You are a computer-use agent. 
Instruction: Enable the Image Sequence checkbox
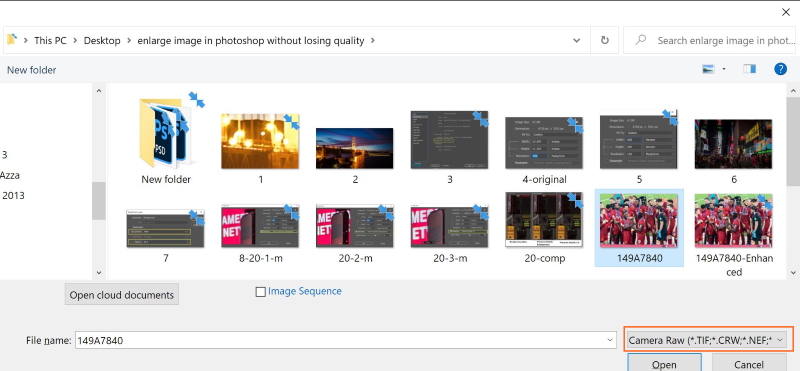click(x=260, y=292)
